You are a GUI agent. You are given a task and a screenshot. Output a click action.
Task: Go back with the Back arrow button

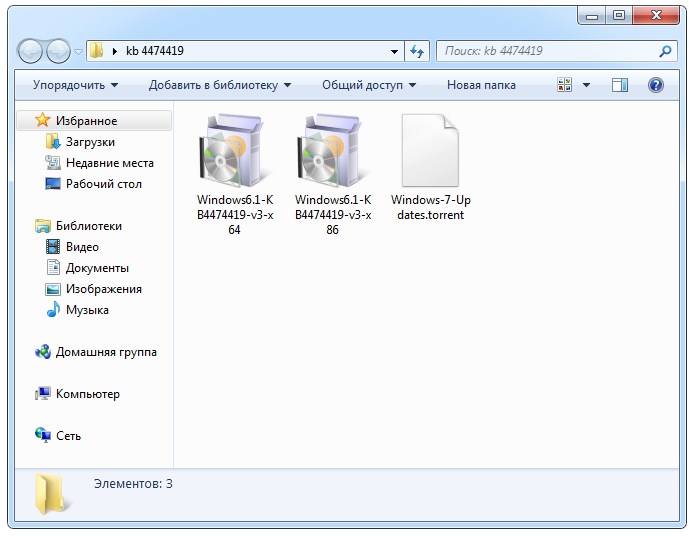[x=30, y=51]
